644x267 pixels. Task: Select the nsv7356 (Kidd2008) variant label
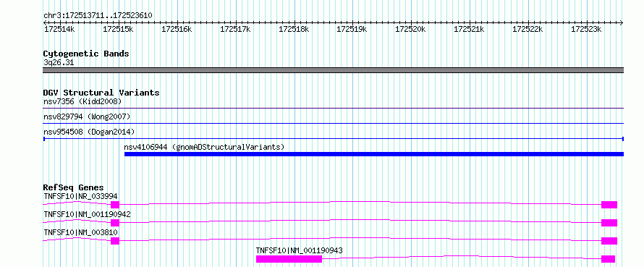pyautogui.click(x=82, y=101)
